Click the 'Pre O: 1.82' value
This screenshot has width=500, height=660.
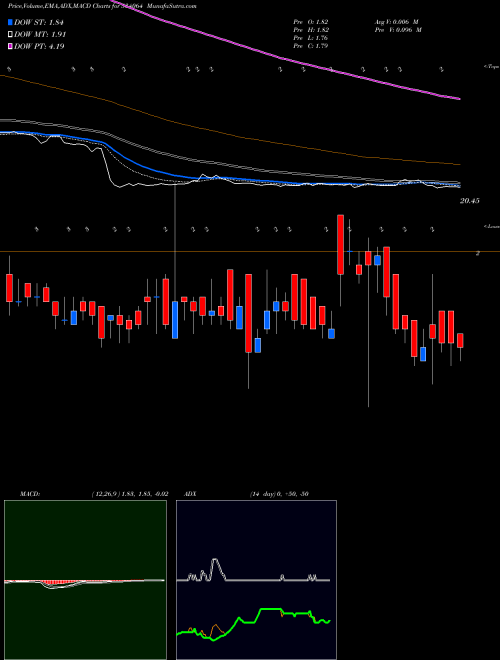coord(311,21)
